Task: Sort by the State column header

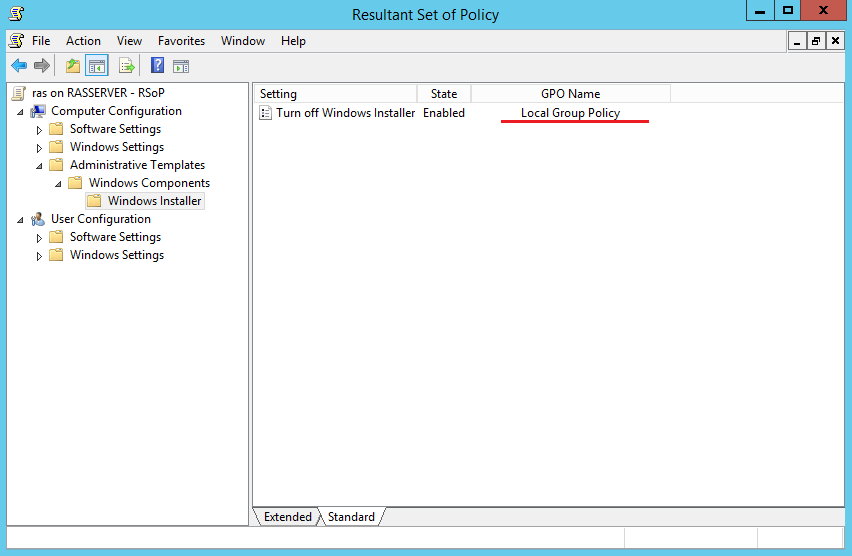Action: coord(444,93)
